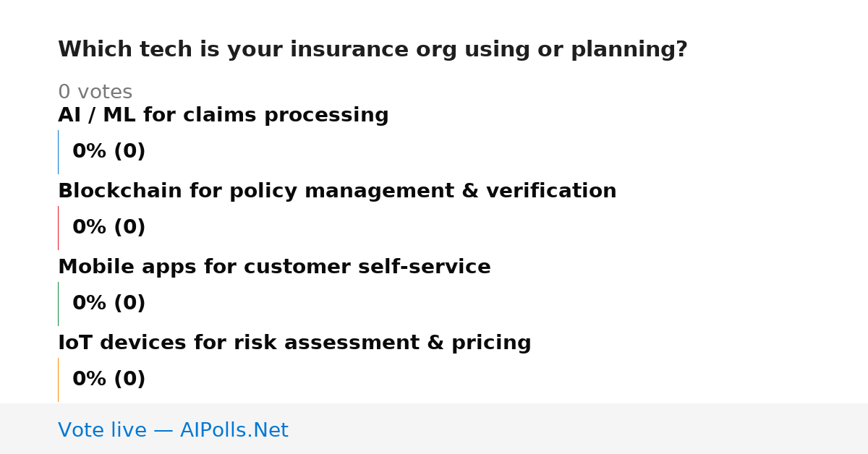The image size is (868, 454).
Task: Click the orange bar for IoT devices option
Action: tap(59, 380)
